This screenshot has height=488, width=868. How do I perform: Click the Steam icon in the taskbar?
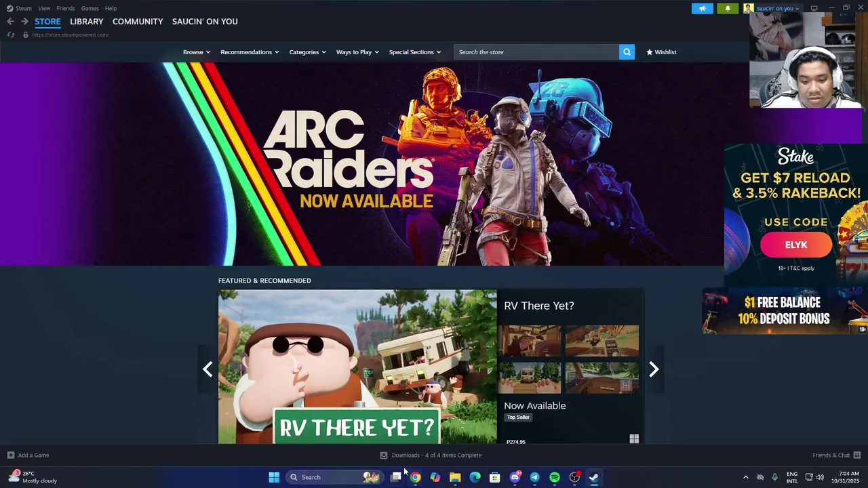coord(594,477)
